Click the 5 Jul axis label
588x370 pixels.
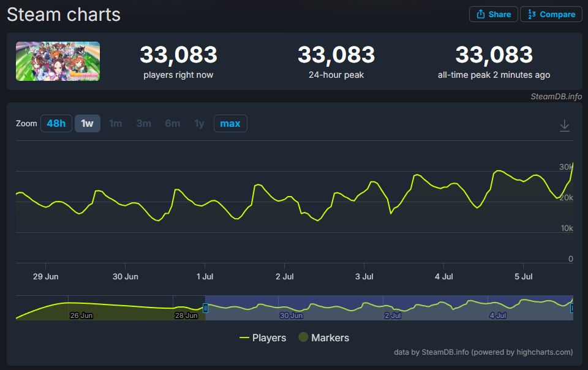[524, 277]
